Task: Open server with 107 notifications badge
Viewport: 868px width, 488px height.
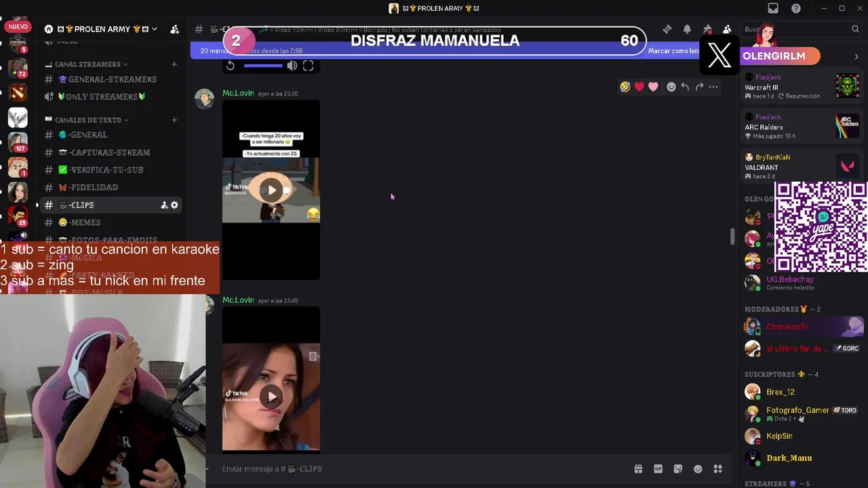Action: coord(18,142)
